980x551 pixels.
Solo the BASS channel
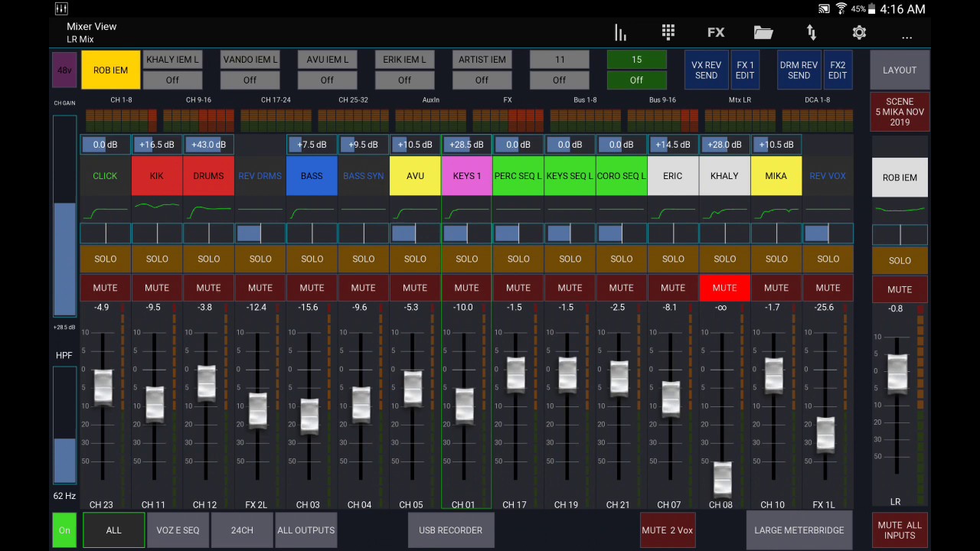pos(312,259)
